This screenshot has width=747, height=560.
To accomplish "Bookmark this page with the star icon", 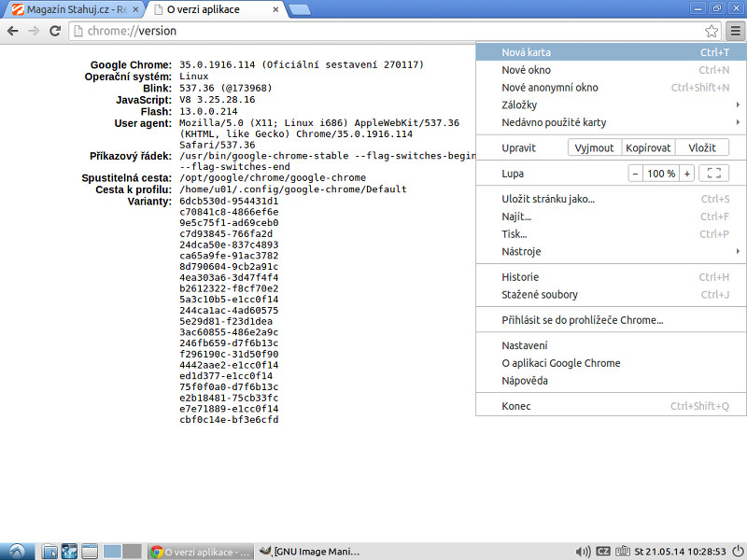I will tap(712, 31).
